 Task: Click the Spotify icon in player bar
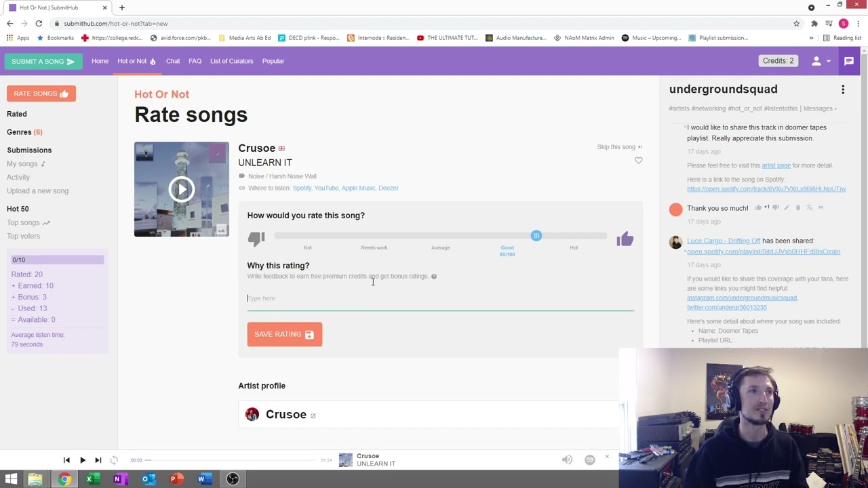click(590, 460)
